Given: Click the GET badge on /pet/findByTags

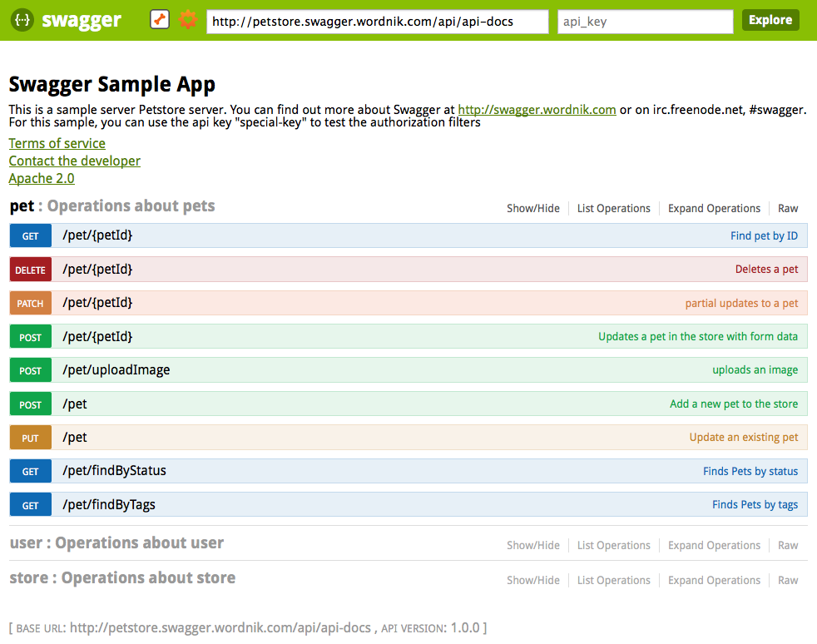Looking at the screenshot, I should (x=30, y=504).
